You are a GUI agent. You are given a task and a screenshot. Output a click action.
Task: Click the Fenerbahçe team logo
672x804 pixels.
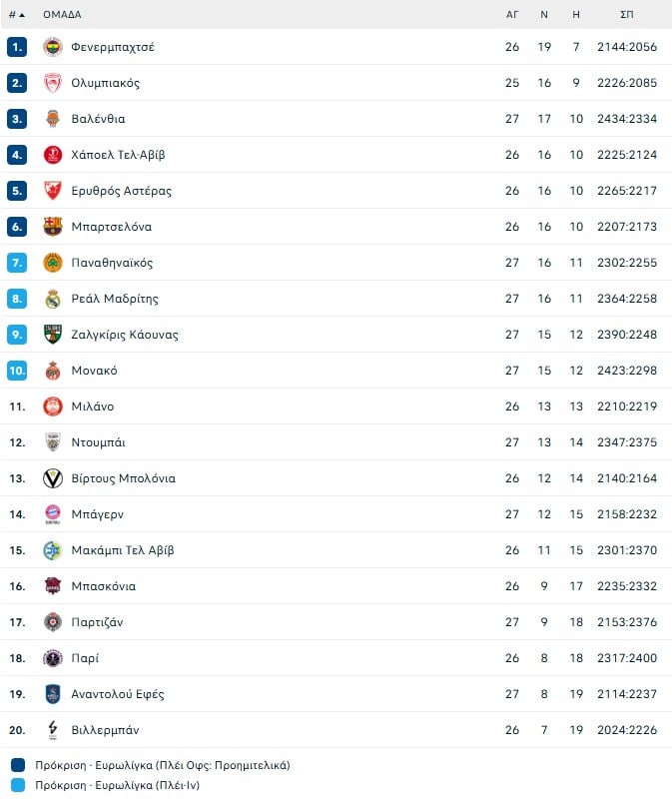pos(53,47)
